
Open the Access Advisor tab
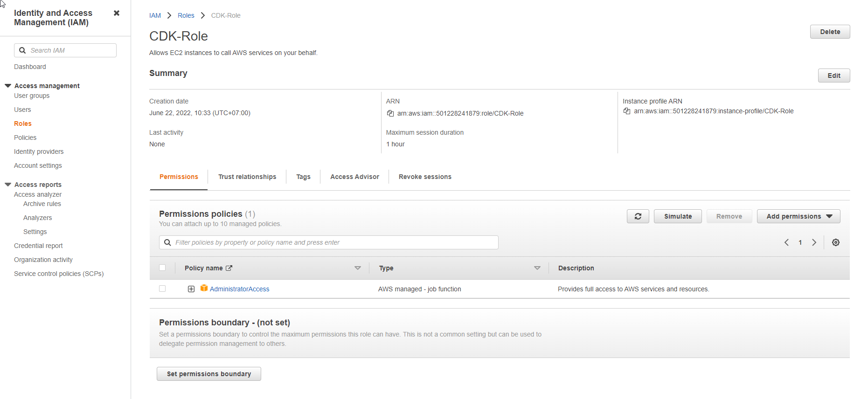[x=354, y=177]
